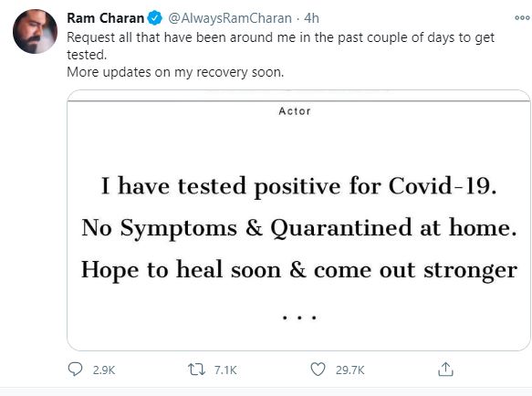Viewport: 532px width, 396px height.
Task: Open the @AlwaysRamCharan handle link
Action: (x=230, y=18)
